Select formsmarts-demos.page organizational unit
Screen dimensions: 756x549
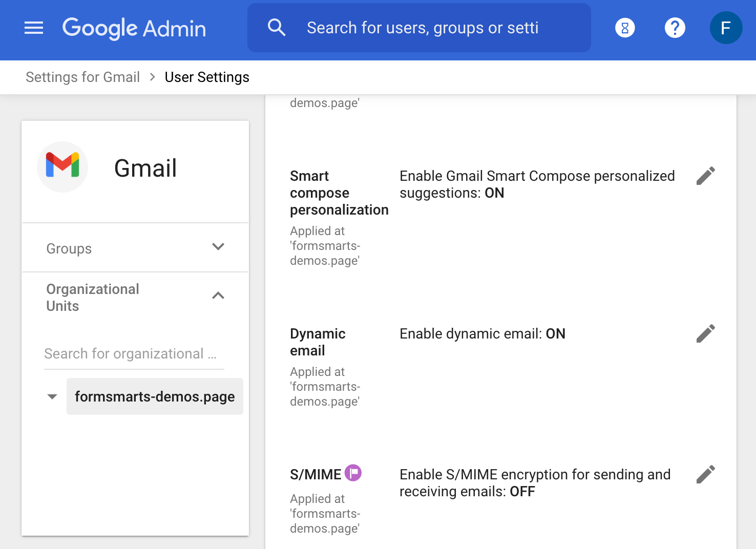[155, 396]
